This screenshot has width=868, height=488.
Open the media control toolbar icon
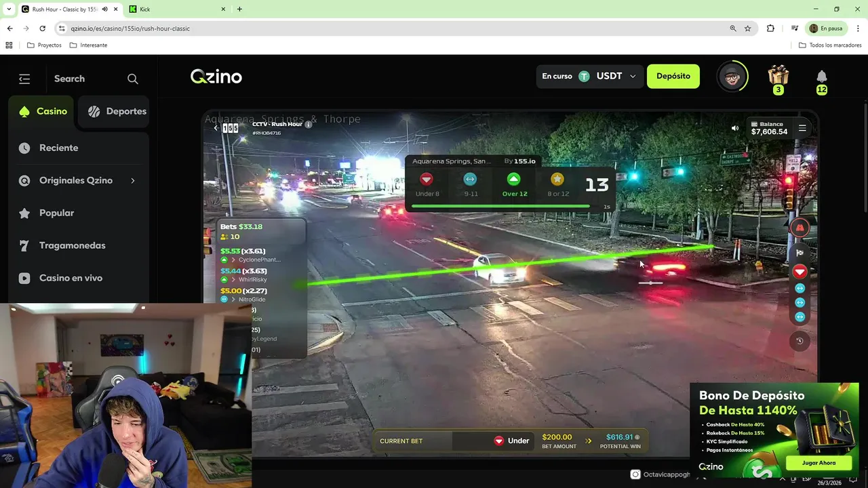tap(795, 28)
